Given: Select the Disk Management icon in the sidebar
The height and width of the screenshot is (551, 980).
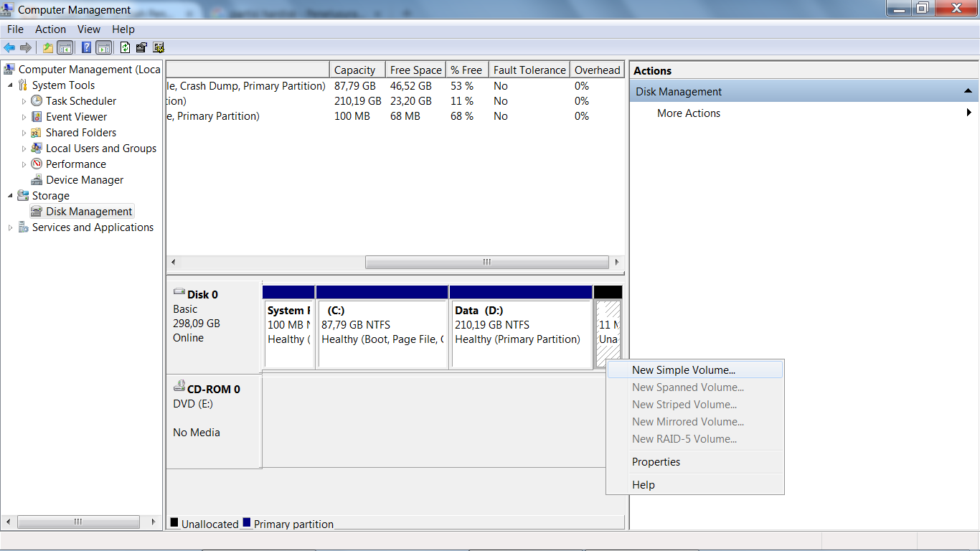Looking at the screenshot, I should click(34, 211).
